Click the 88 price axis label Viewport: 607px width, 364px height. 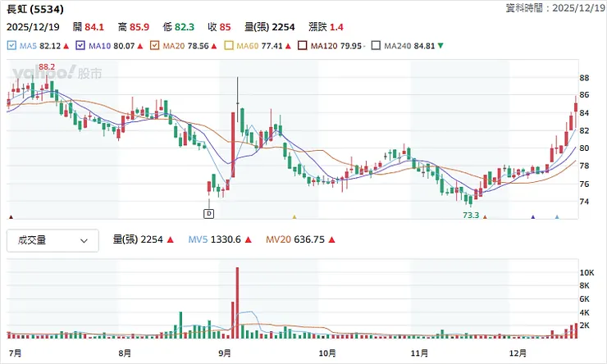pyautogui.click(x=584, y=78)
